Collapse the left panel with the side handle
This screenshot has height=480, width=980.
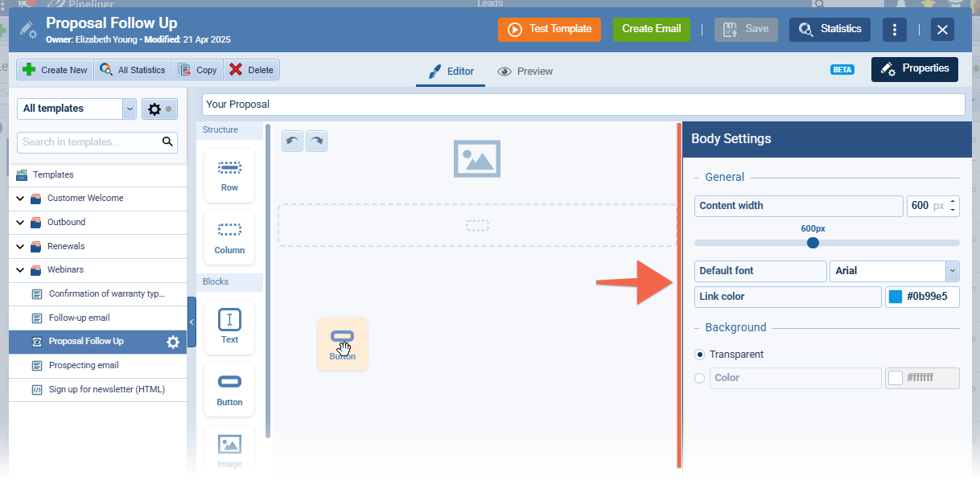coord(191,322)
